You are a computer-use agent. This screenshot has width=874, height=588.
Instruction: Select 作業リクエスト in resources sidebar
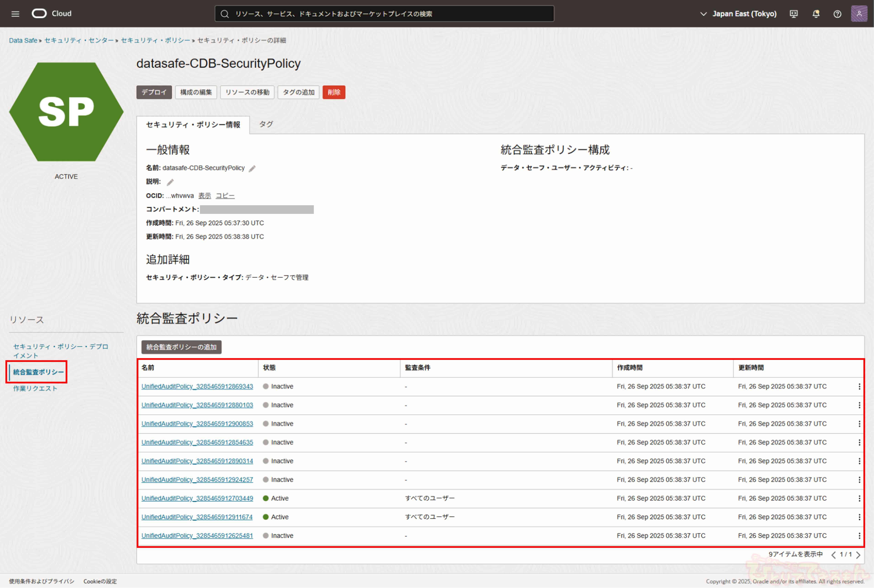pos(35,389)
